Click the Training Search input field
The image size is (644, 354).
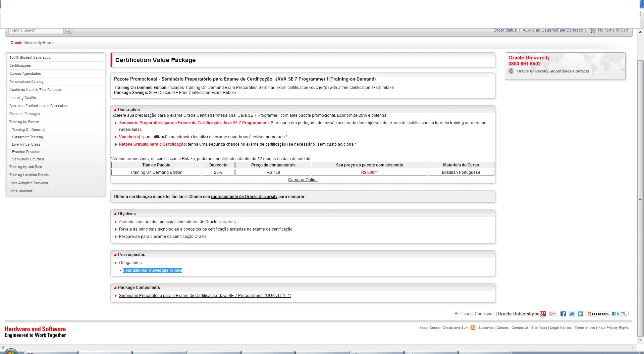point(36,31)
